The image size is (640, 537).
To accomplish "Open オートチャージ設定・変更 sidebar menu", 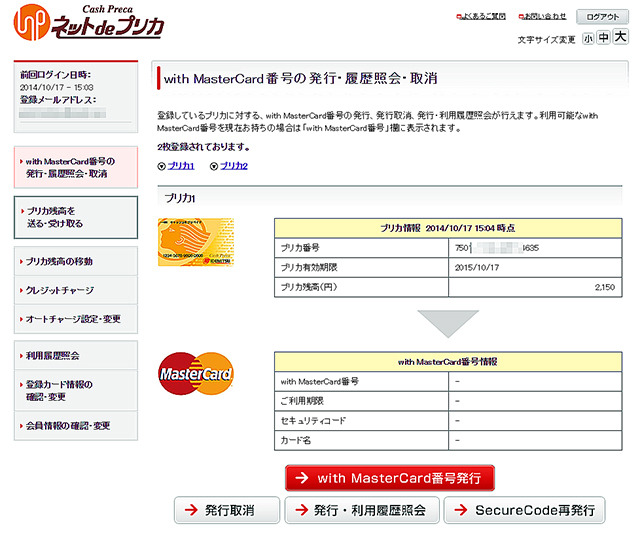I will (76, 319).
